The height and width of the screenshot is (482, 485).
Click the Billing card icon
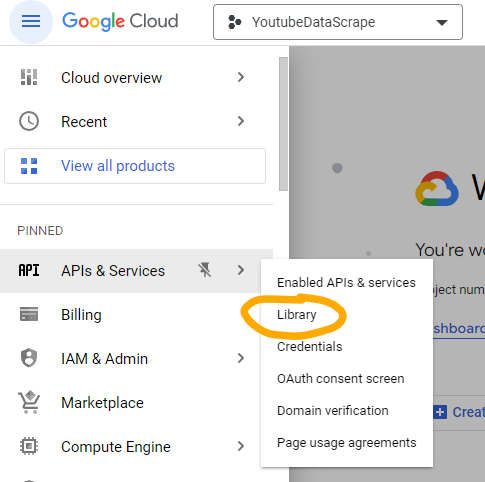pyautogui.click(x=29, y=314)
